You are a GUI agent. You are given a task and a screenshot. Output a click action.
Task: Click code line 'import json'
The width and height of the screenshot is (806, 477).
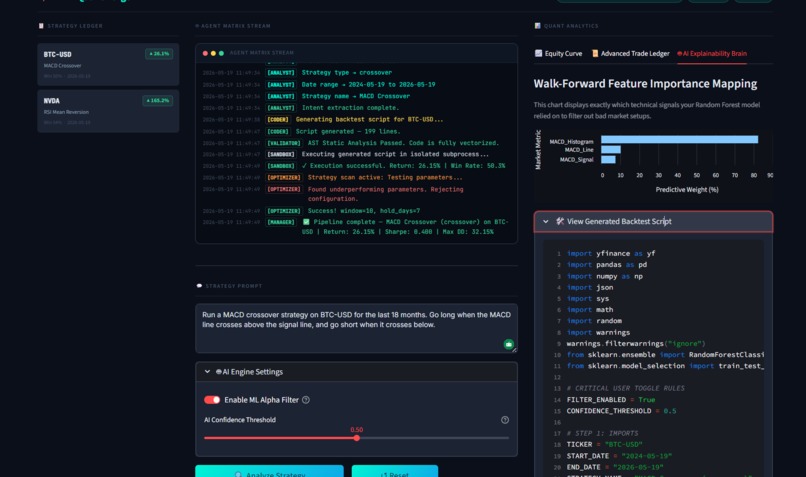pos(590,287)
